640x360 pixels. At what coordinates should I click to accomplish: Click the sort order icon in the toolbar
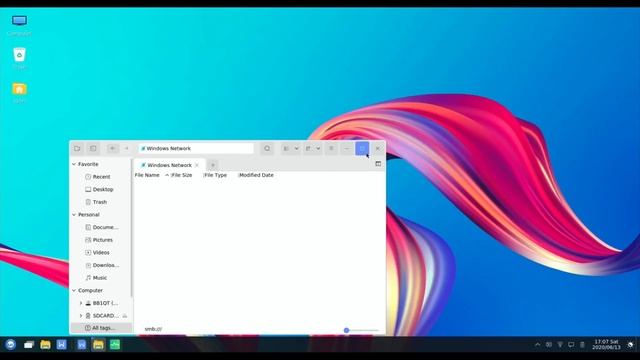[309, 149]
